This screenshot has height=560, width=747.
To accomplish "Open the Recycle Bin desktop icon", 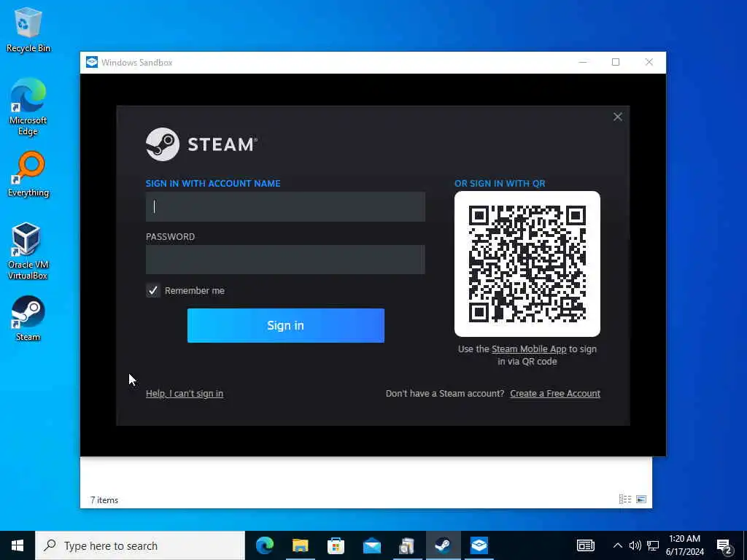I will click(x=28, y=29).
